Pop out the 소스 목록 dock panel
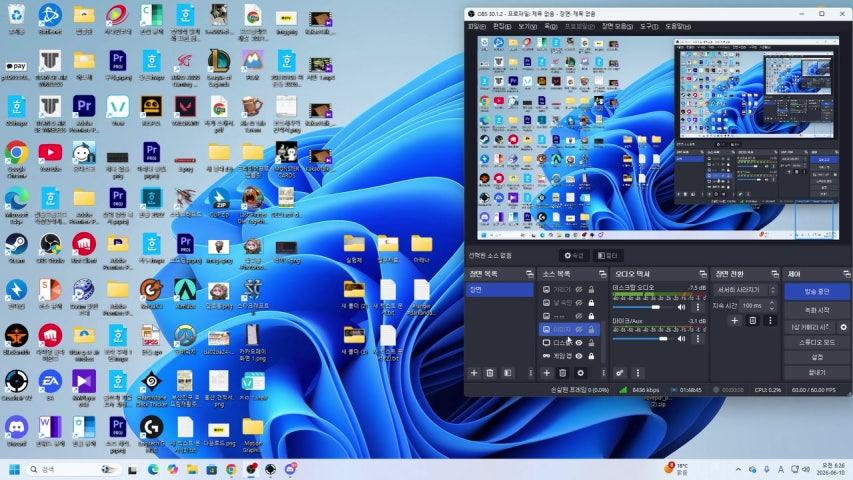This screenshot has width=853, height=480. tap(602, 274)
